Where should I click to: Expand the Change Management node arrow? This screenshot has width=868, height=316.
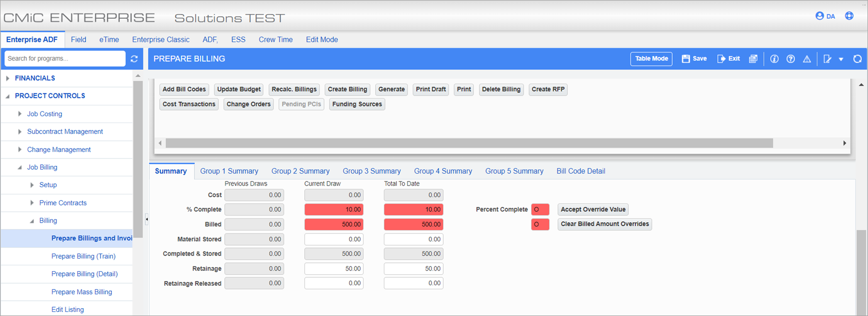(20, 149)
